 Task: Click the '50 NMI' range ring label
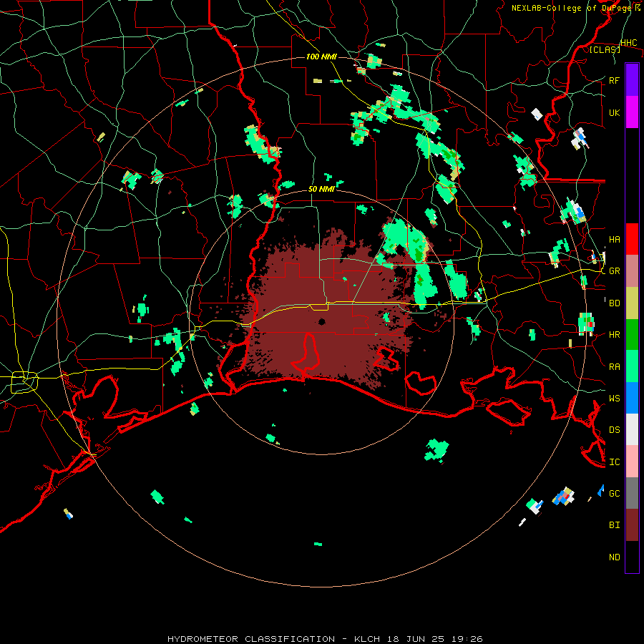coord(321,189)
